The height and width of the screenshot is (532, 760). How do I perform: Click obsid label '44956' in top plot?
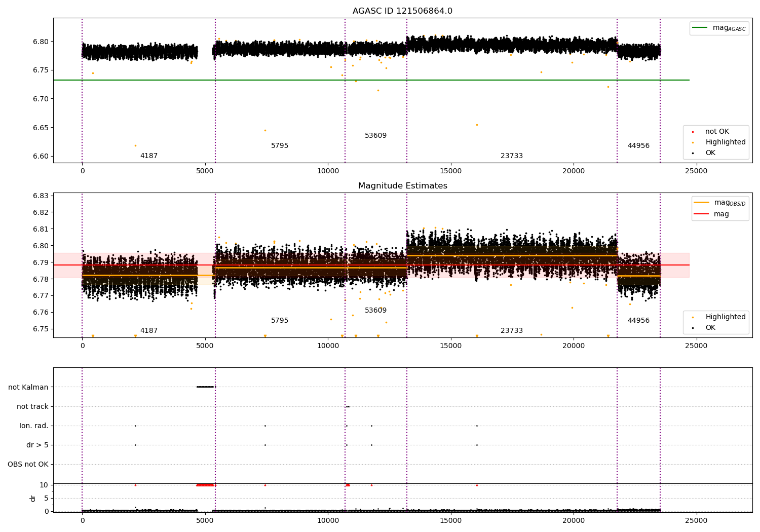(x=638, y=146)
